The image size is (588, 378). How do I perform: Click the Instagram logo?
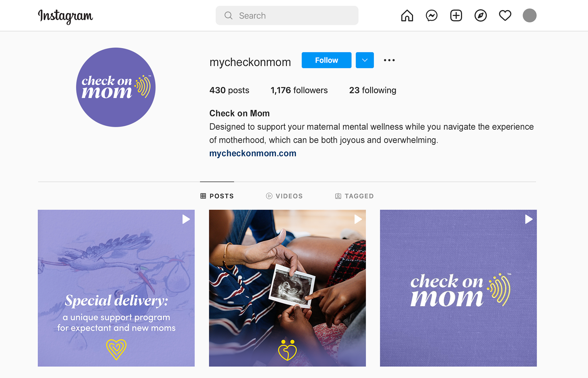(x=65, y=16)
